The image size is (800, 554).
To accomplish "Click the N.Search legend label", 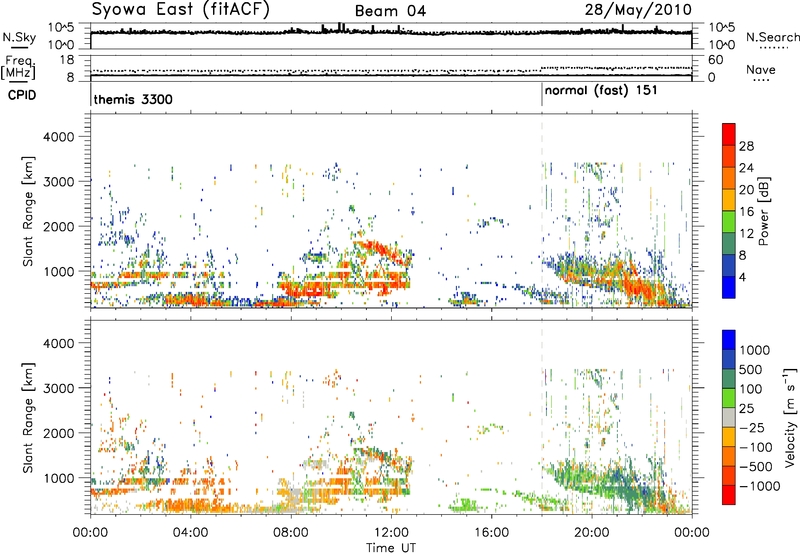I will (773, 37).
